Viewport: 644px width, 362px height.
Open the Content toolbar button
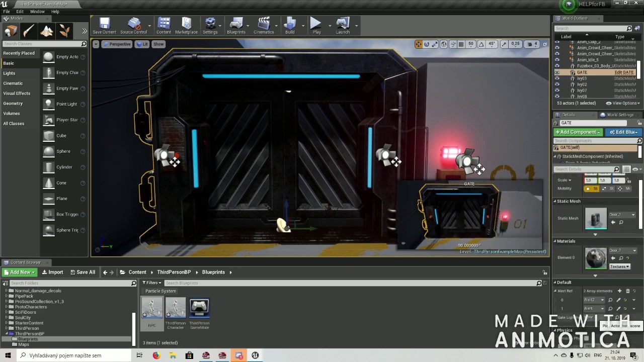point(164,26)
